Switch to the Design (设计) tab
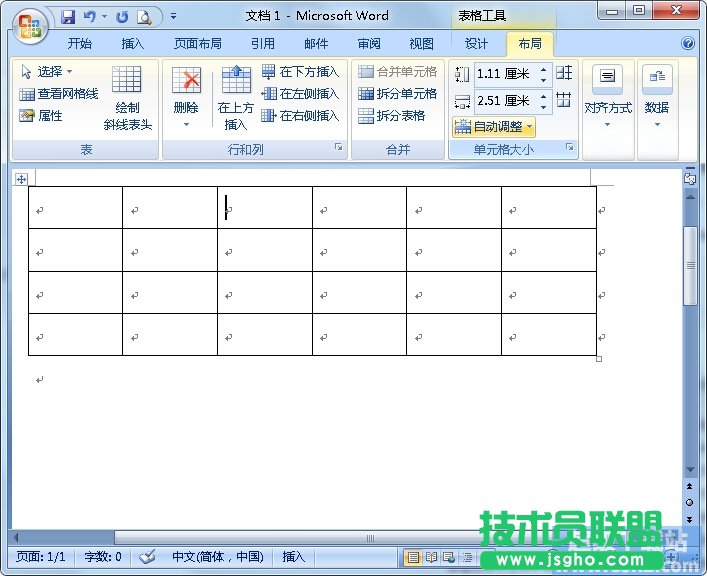Image resolution: width=707 pixels, height=576 pixels. tap(477, 44)
